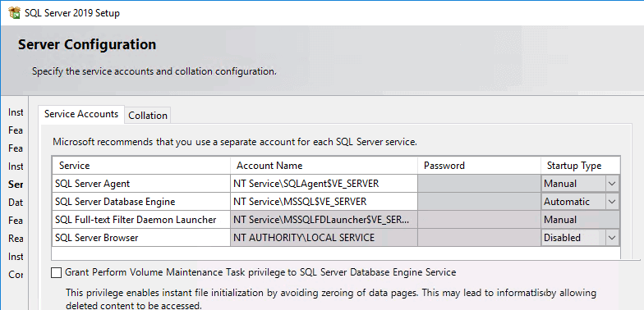Select the SQL Server Database Engine service cell
This screenshot has width=644, height=310.
point(141,202)
